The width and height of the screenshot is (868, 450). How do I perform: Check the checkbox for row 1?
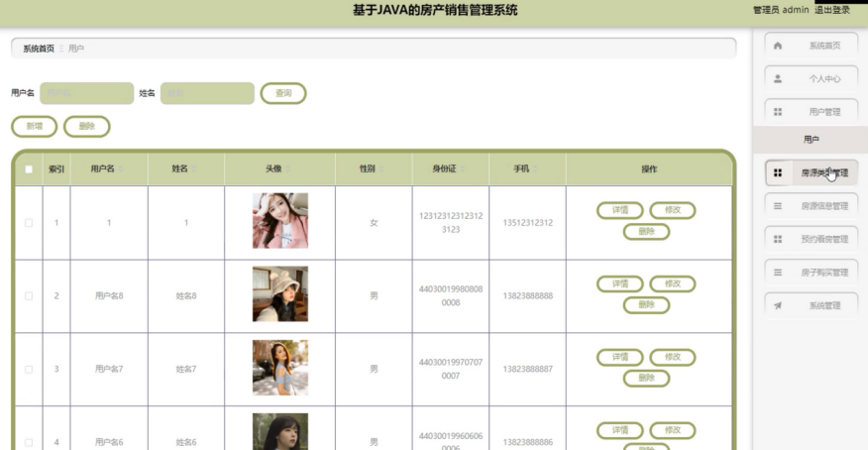(x=29, y=222)
